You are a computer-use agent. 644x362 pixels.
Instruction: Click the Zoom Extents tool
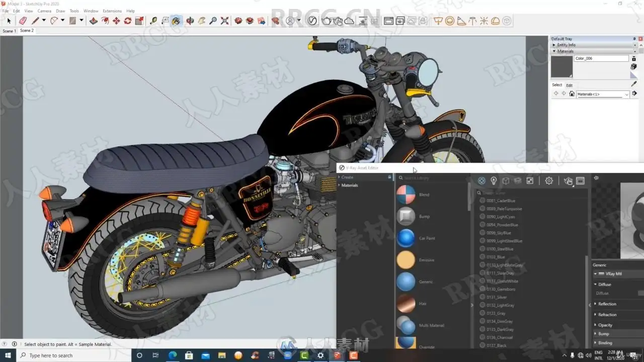pyautogui.click(x=225, y=21)
